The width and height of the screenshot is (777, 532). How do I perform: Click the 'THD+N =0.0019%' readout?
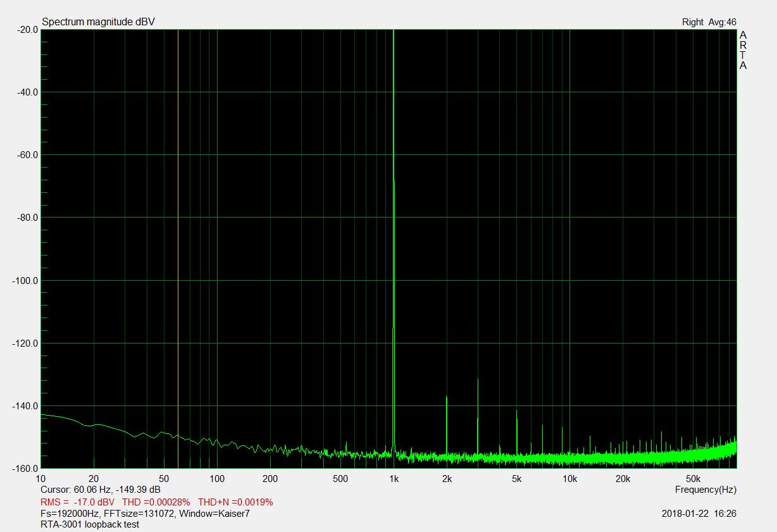235,502
